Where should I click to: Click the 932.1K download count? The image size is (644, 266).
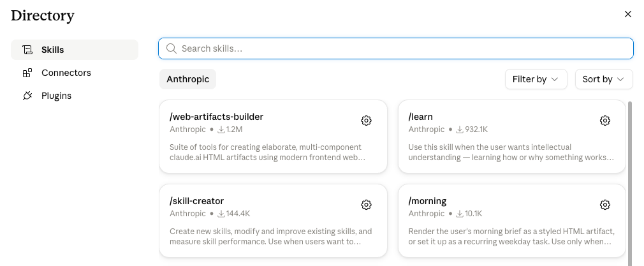coord(476,129)
